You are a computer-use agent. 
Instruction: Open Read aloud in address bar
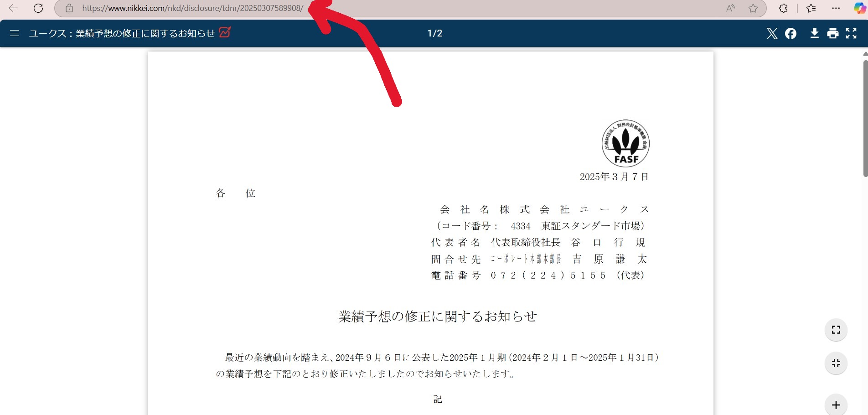pyautogui.click(x=730, y=8)
